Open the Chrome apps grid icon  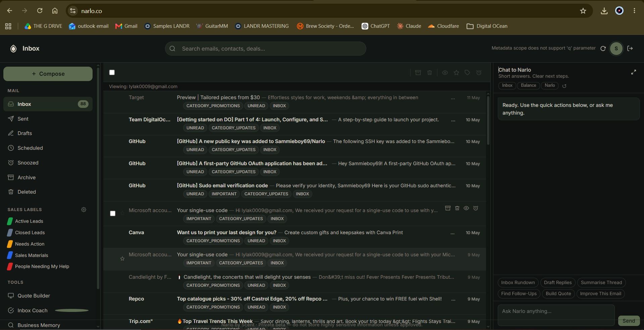tap(8, 26)
